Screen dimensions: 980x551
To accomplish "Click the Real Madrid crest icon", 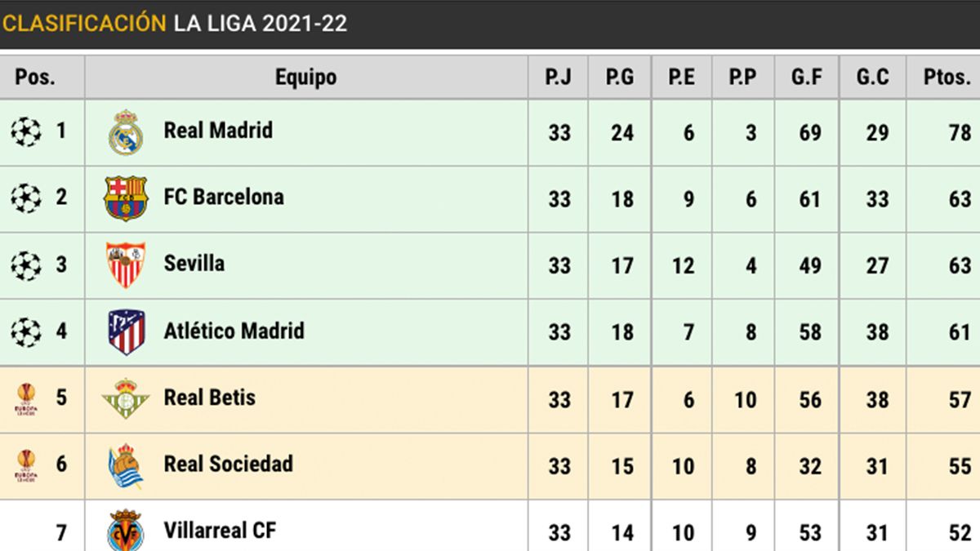I will (126, 132).
